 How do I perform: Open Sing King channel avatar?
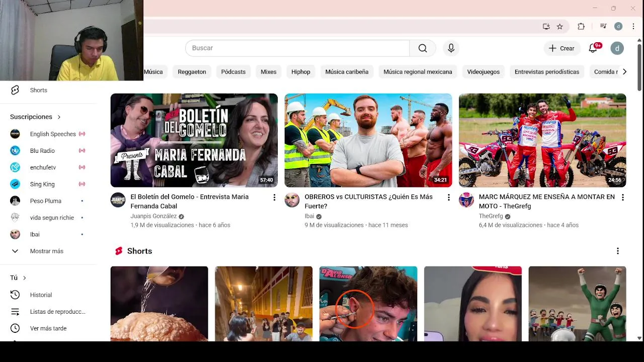[15, 184]
